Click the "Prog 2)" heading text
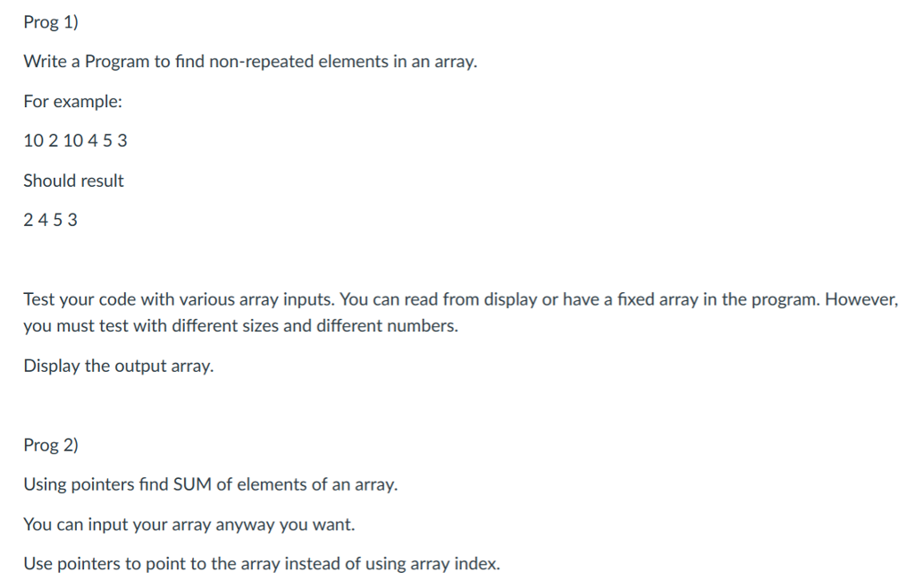The image size is (915, 588). pyautogui.click(x=52, y=445)
